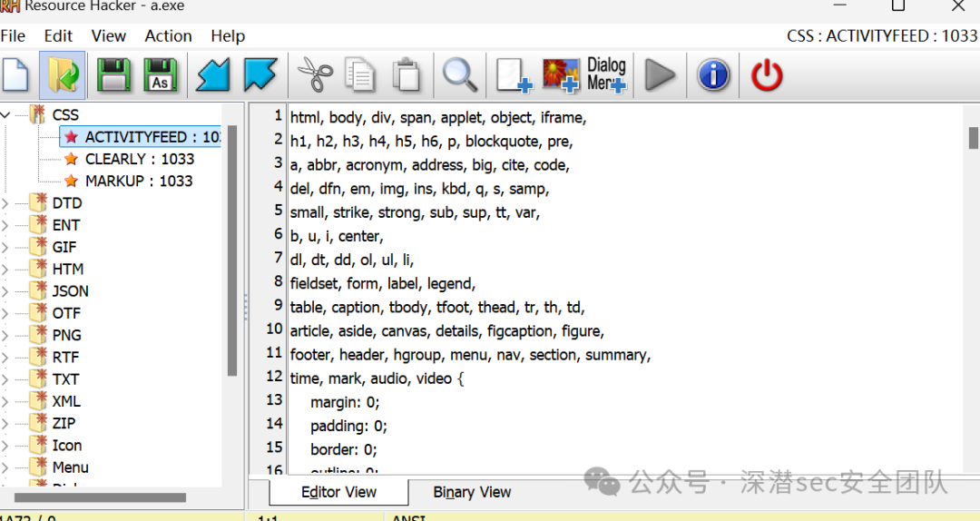Open the Edit menu
Screen dimensions: 980x521
(58, 36)
